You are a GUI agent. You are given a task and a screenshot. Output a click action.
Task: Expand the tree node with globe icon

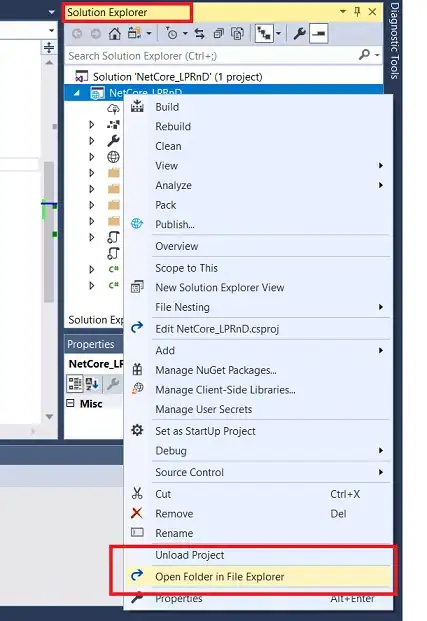point(92,157)
